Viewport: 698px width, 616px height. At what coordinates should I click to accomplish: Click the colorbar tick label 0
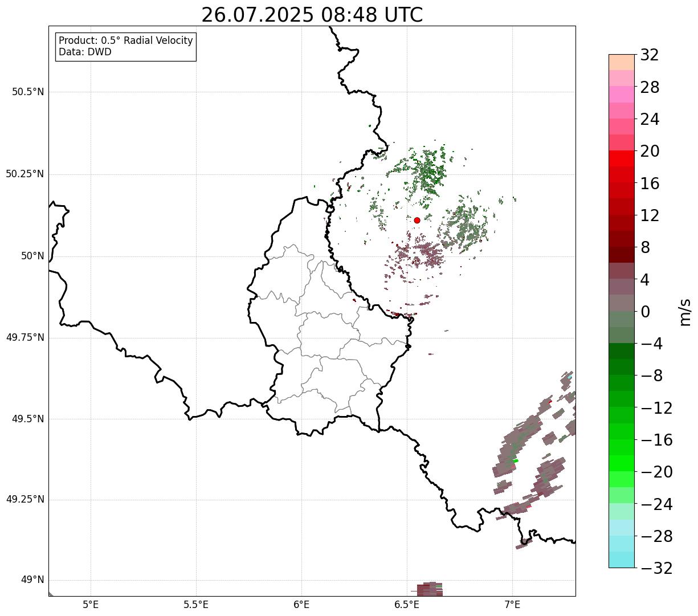645,312
